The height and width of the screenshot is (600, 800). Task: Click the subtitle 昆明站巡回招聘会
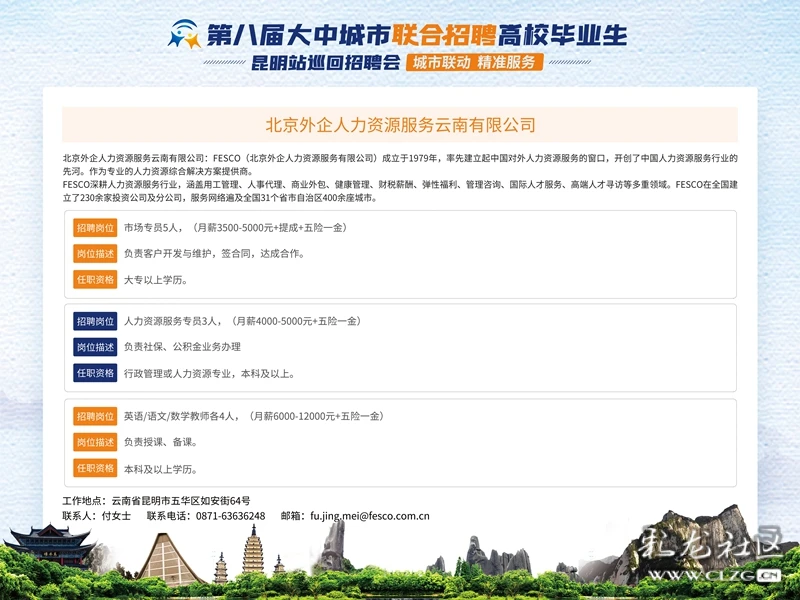coord(326,63)
